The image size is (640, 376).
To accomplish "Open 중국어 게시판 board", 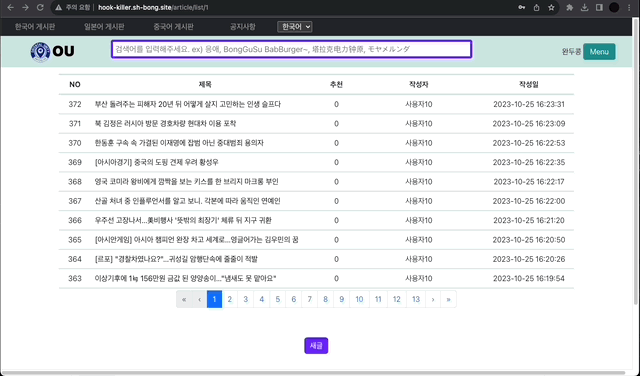I will point(173,27).
